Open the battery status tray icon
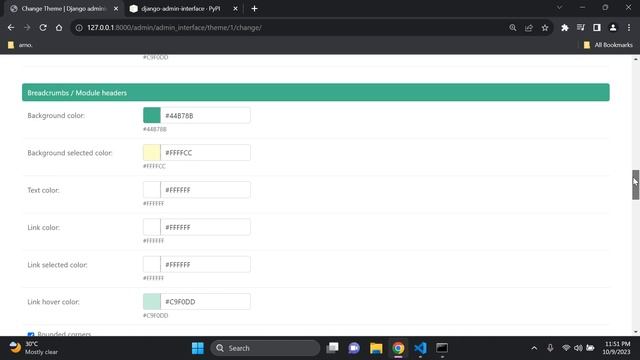640x360 pixels. click(x=590, y=348)
